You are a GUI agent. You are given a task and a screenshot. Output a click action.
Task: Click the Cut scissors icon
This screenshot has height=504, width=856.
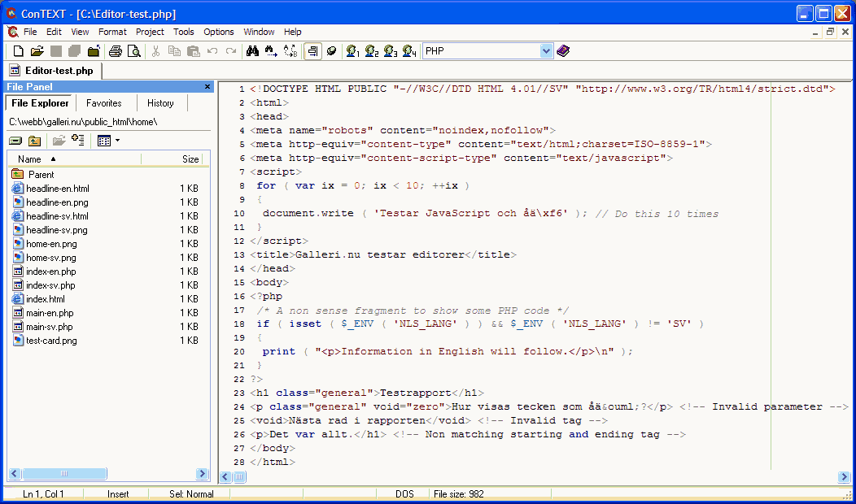pos(155,51)
